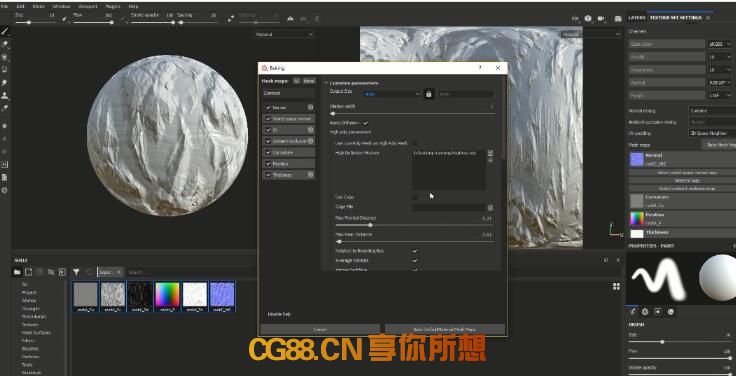Toggle Relative to Bounding Box checkbox
The width and height of the screenshot is (736, 376).
click(414, 251)
